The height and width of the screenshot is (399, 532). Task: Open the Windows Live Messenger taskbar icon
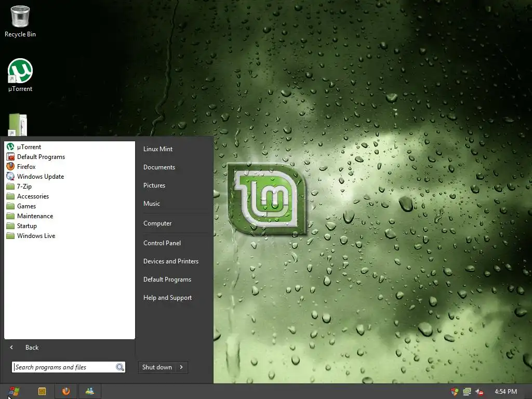90,391
